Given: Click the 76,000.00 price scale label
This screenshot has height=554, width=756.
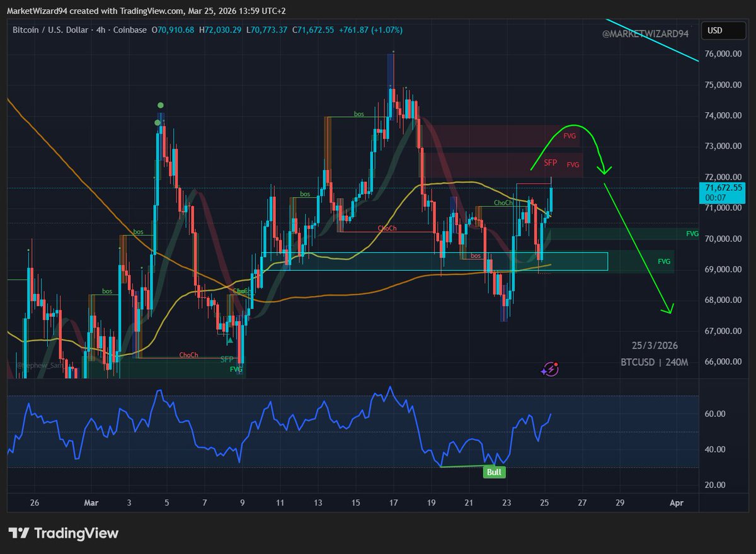Looking at the screenshot, I should point(724,54).
